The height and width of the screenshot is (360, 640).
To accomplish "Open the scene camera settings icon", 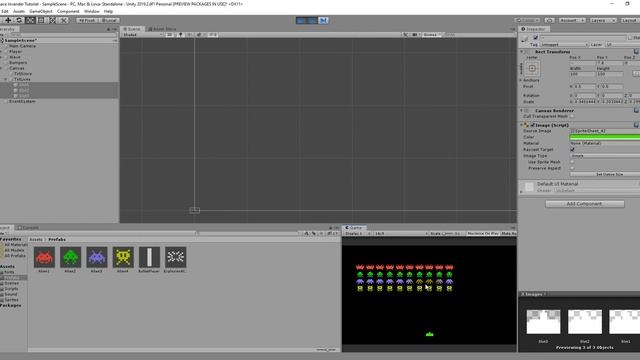I will coord(415,35).
